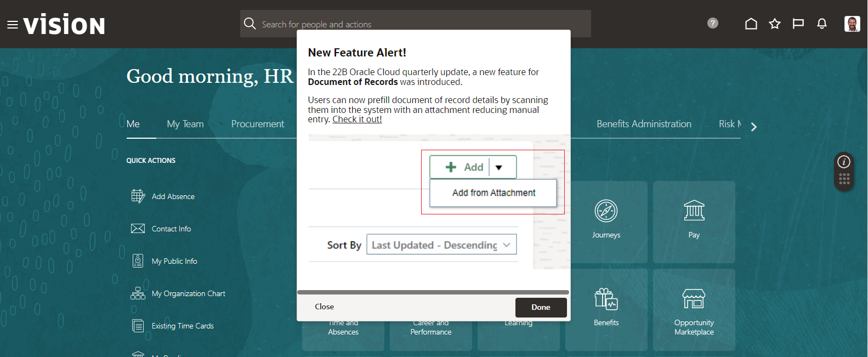Screen dimensions: 868x357
Task: Switch to Benefits Administration tab
Action: pyautogui.click(x=644, y=124)
